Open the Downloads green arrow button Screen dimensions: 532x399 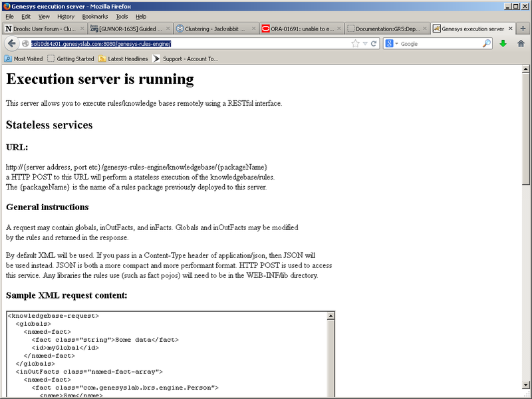503,43
